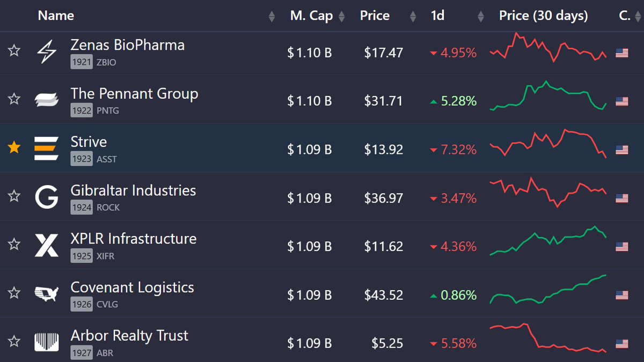Viewport: 644px width, 362px height.
Task: Click the US flag in Strive row
Action: (x=622, y=150)
